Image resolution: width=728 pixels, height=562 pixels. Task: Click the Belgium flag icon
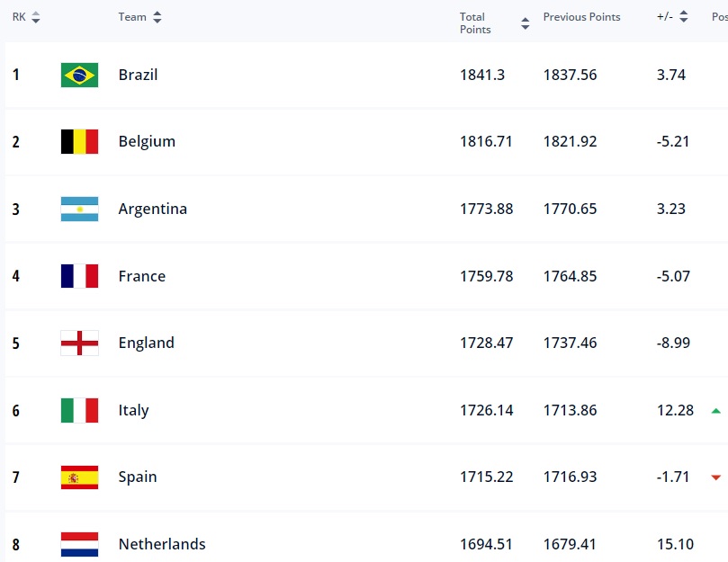tap(79, 141)
